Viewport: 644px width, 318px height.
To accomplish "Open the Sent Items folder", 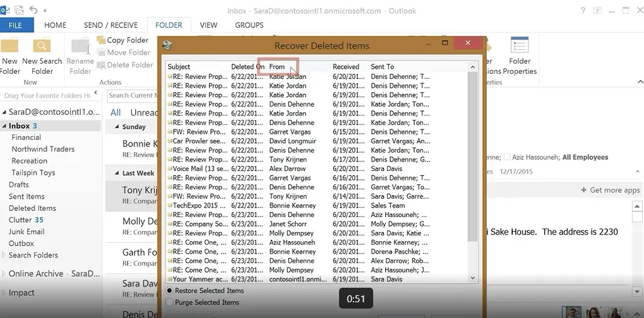I will (x=27, y=197).
